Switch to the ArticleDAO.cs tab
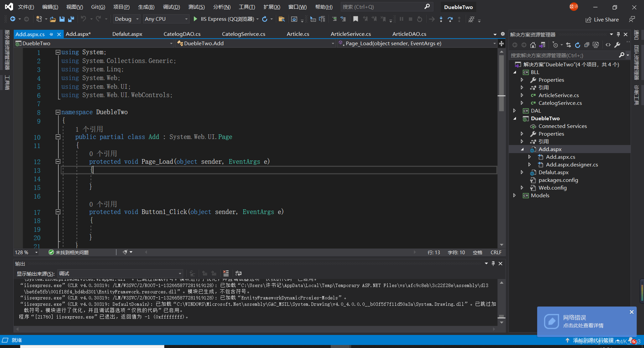Viewport: 644px width, 348px height. click(x=409, y=34)
